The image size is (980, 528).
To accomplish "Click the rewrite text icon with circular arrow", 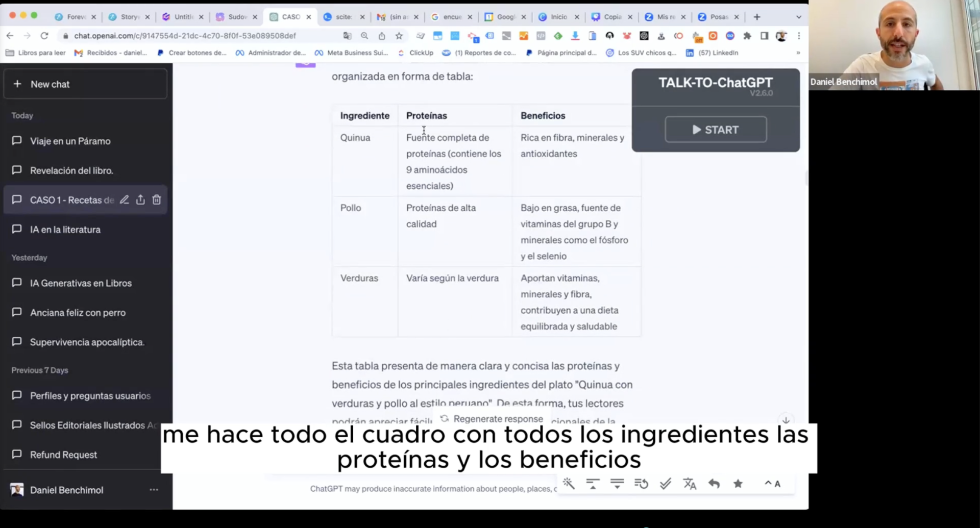I will tap(641, 484).
